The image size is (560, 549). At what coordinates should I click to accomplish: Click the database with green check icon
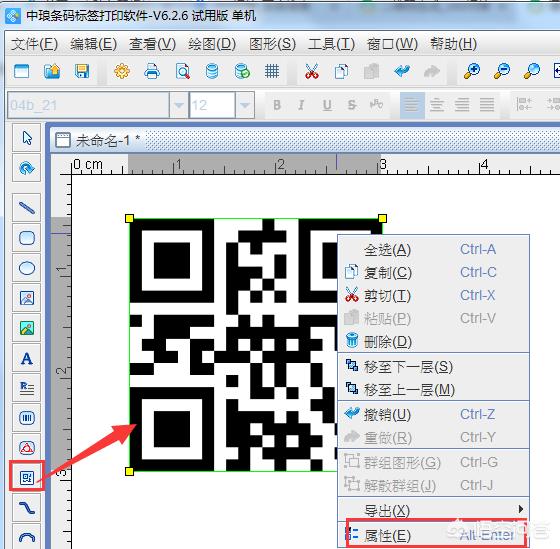pos(242,71)
